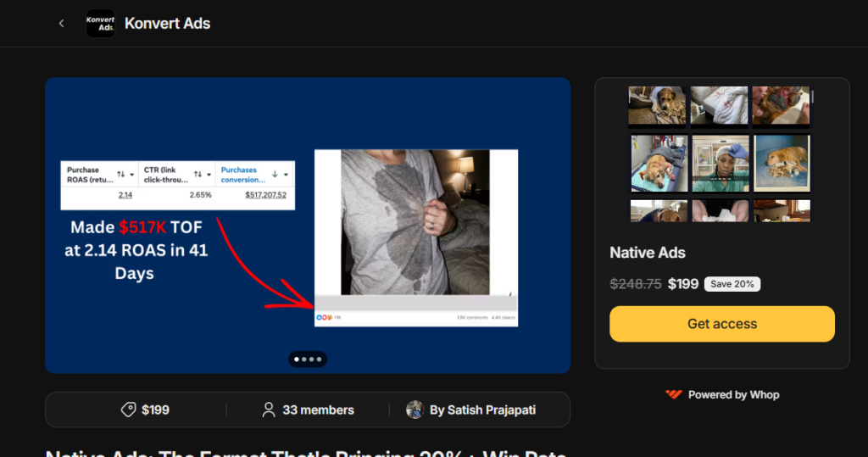Viewport: 868px width, 457px height.
Task: Click the thumbnail panel scrollbar
Action: 812,97
